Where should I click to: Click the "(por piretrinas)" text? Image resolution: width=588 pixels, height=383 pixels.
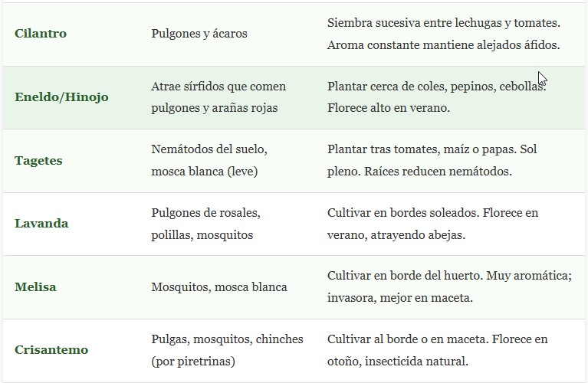[193, 361]
